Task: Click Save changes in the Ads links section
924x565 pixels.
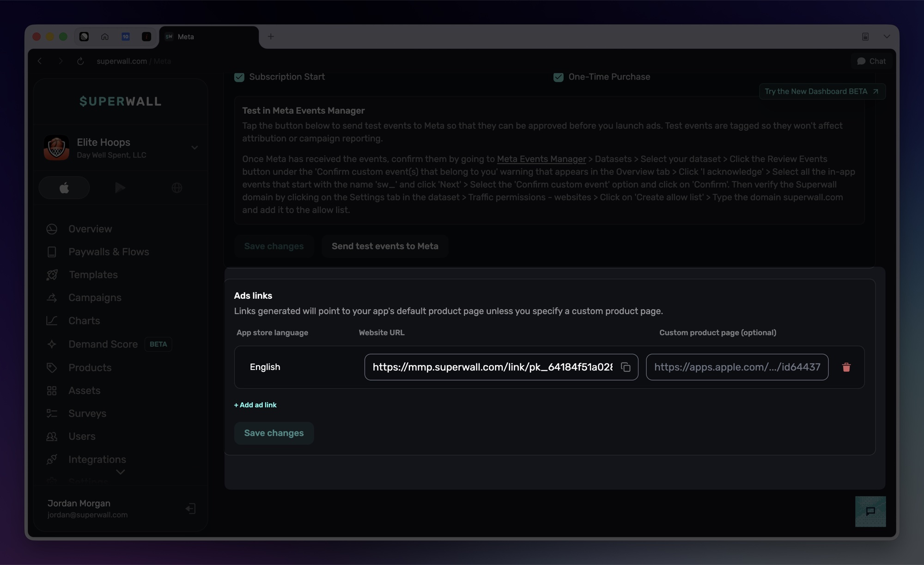Action: click(274, 433)
